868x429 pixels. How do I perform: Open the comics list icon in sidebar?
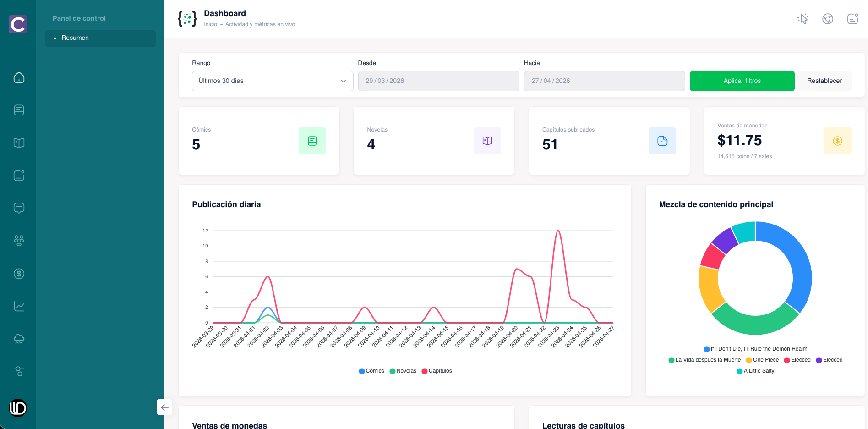(19, 110)
